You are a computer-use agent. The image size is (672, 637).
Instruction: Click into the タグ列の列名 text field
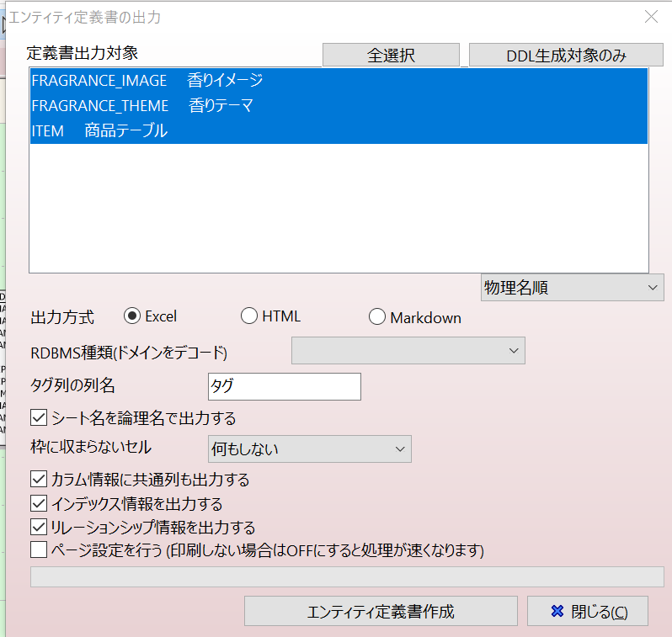(285, 386)
